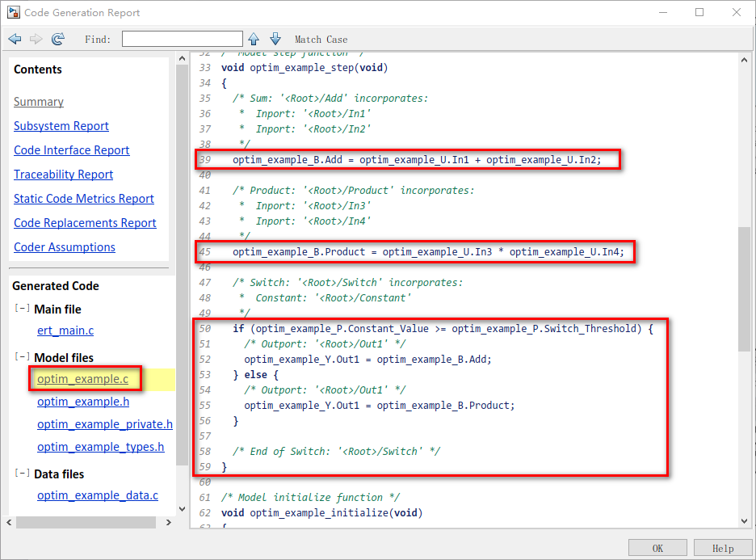Open the Traceability Report

(63, 174)
